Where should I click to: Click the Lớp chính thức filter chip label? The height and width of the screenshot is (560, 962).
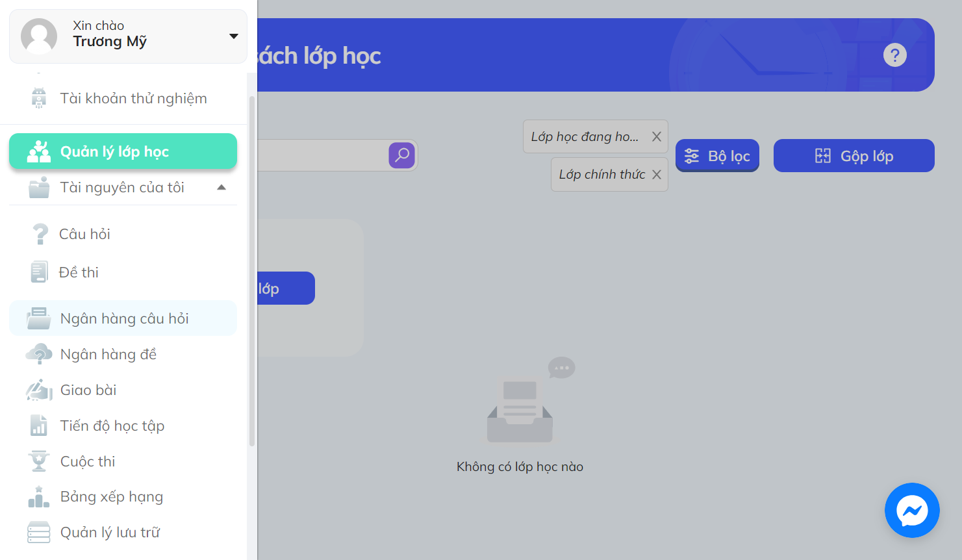point(602,174)
